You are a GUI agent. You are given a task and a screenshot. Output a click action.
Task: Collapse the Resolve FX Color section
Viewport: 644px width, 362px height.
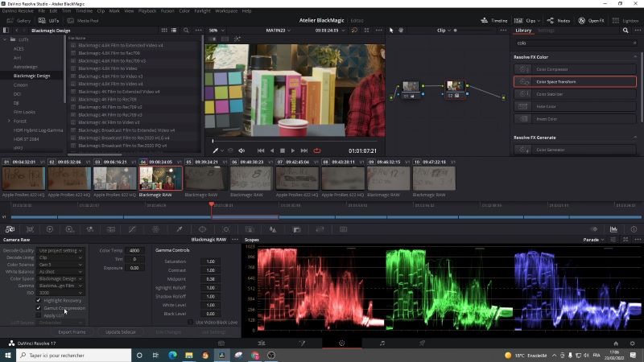coord(635,57)
